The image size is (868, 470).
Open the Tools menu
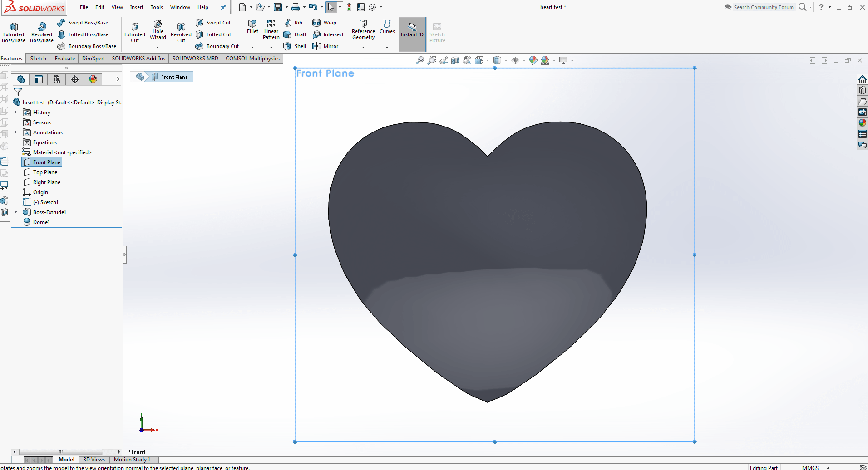pos(157,7)
